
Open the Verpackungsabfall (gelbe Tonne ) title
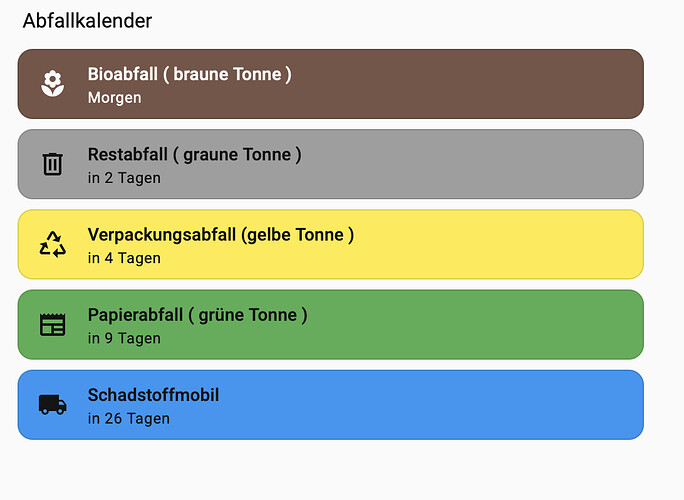tap(220, 235)
